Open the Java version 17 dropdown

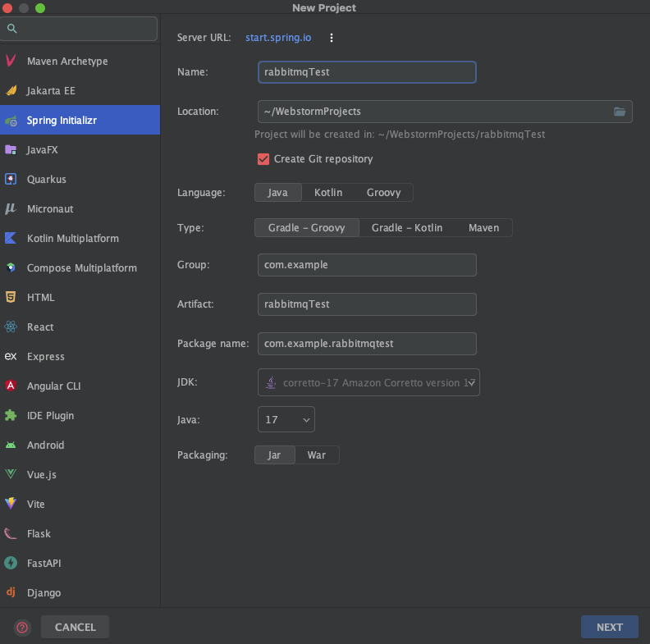click(x=286, y=419)
